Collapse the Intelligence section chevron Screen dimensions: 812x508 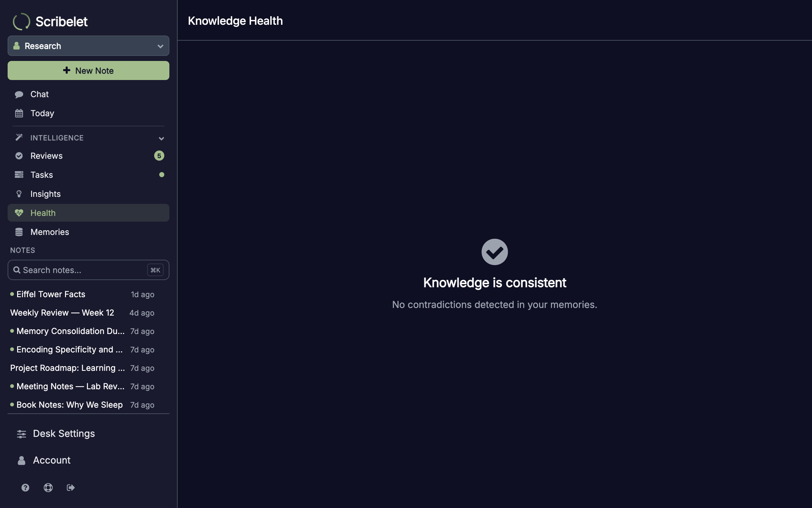click(161, 138)
